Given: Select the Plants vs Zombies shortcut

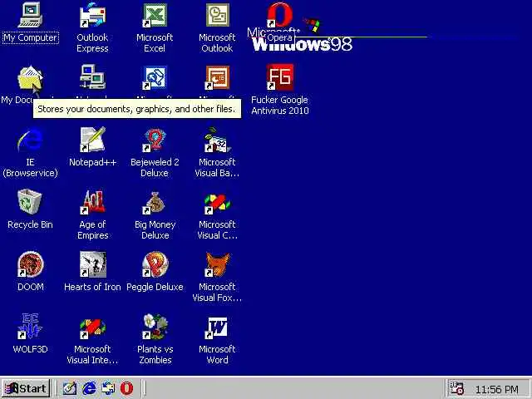Looking at the screenshot, I should coord(155,327).
